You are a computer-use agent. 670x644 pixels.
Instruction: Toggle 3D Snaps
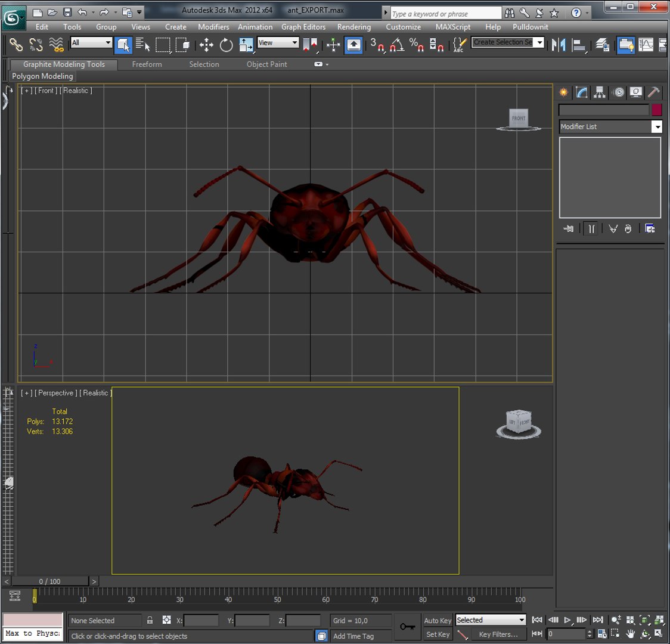click(x=377, y=45)
